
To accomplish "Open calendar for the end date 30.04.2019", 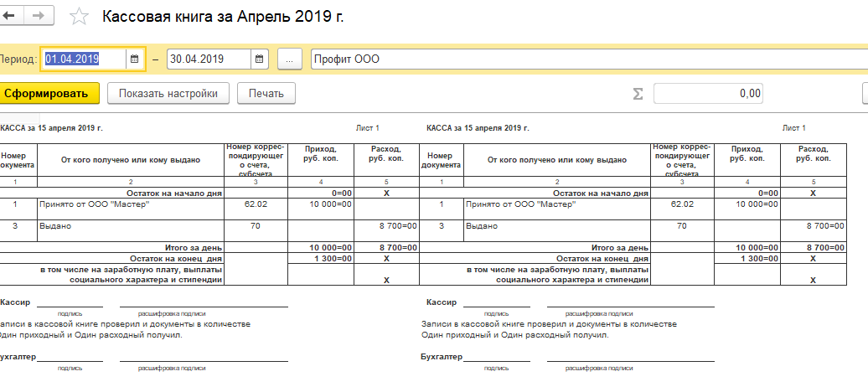I will tap(260, 59).
